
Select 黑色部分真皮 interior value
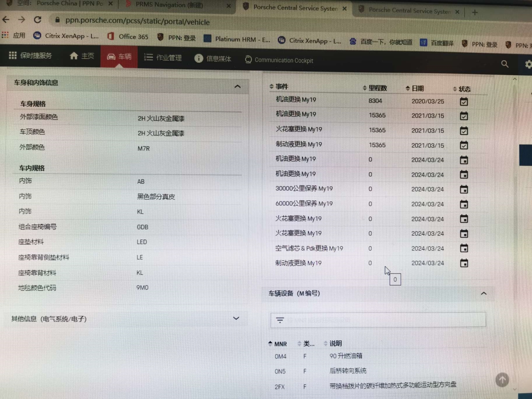(156, 197)
